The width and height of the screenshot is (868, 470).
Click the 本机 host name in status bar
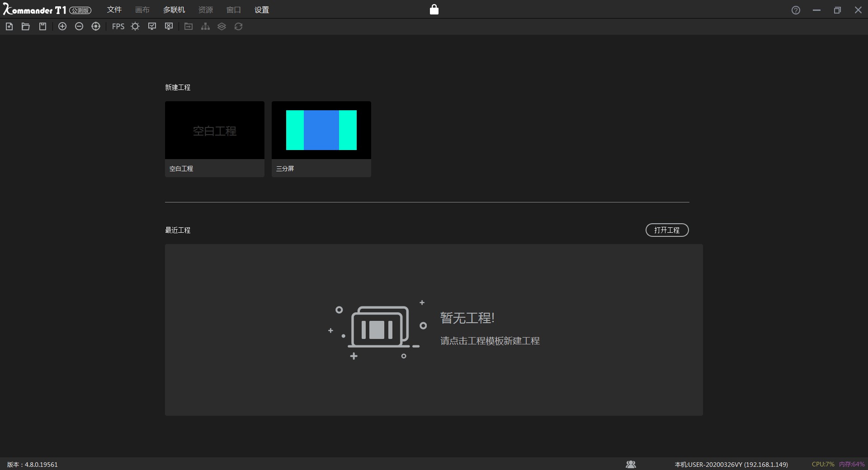[x=731, y=465]
